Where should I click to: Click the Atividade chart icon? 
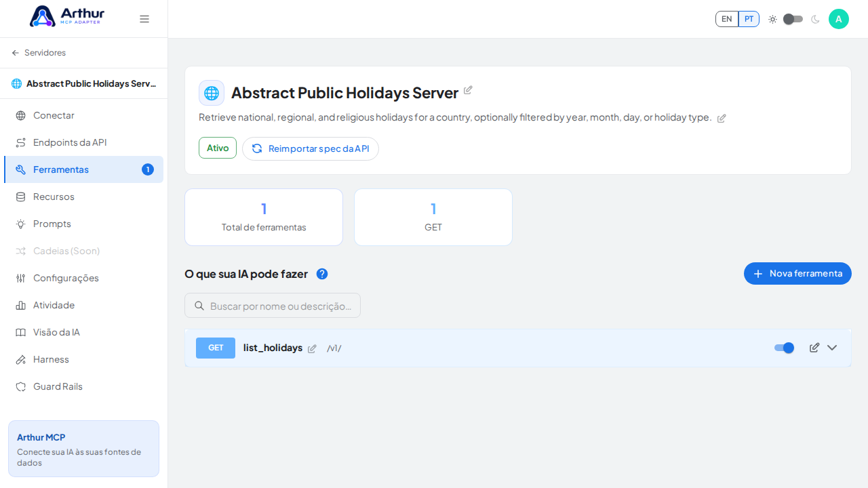21,305
